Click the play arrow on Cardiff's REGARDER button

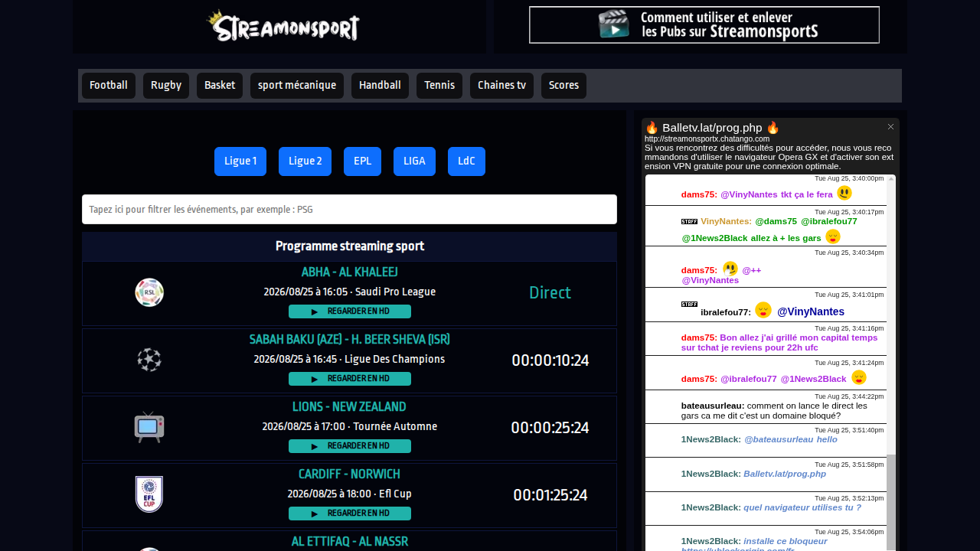[x=315, y=514]
